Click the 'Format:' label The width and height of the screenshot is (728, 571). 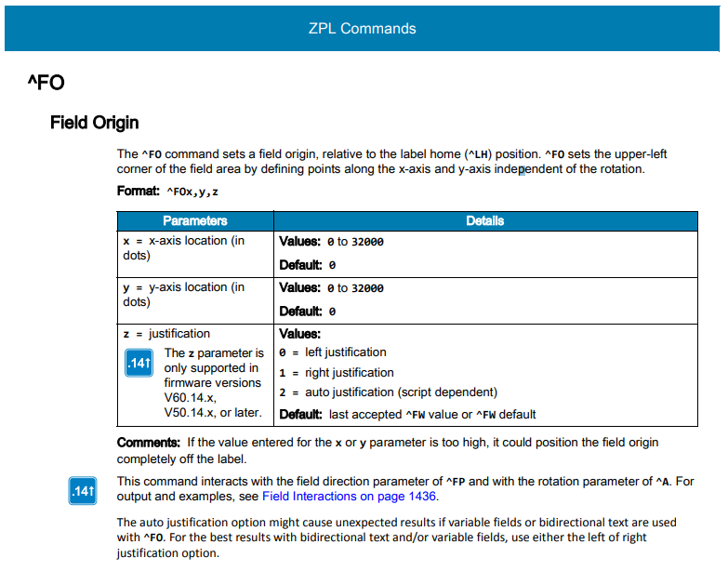click(138, 191)
